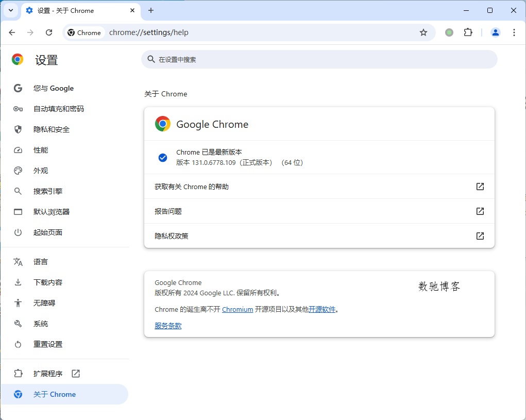Click the blue checkmark update status icon
526x420 pixels.
163,158
